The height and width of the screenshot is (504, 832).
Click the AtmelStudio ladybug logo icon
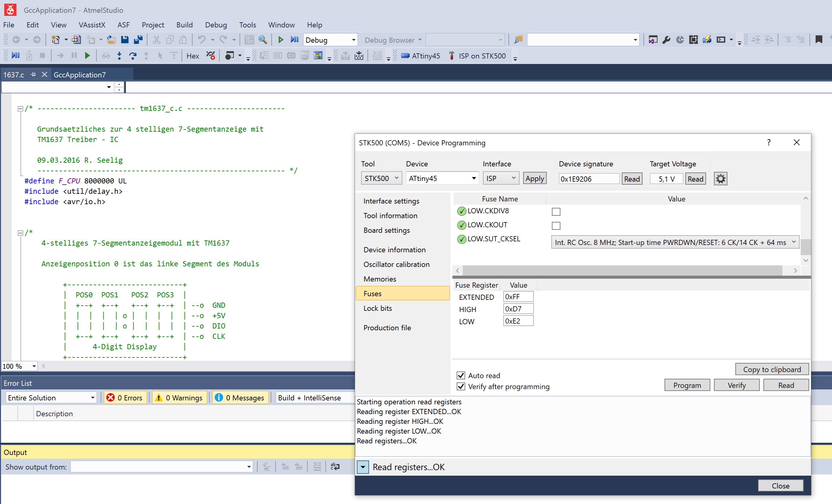(10, 10)
